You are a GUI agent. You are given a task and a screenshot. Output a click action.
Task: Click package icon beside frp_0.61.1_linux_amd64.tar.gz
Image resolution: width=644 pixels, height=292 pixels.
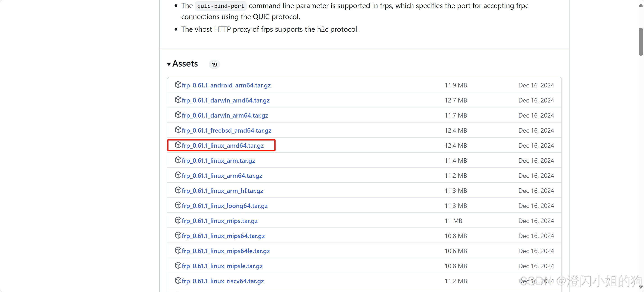coord(178,145)
